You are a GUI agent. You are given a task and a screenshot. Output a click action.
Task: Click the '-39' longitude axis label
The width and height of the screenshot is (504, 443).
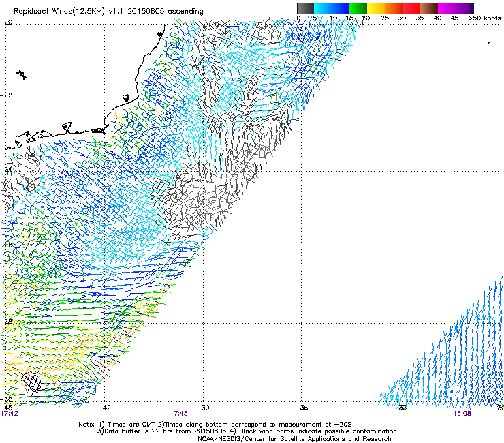[203, 408]
